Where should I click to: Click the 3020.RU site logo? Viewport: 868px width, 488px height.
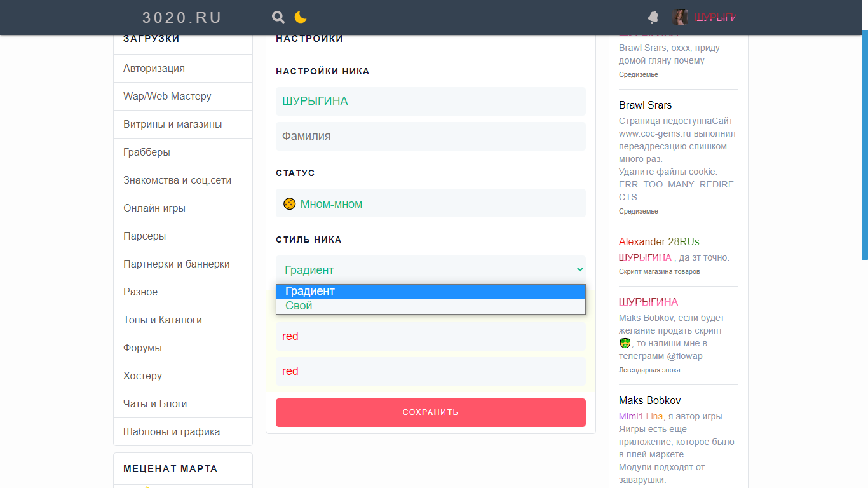point(182,17)
